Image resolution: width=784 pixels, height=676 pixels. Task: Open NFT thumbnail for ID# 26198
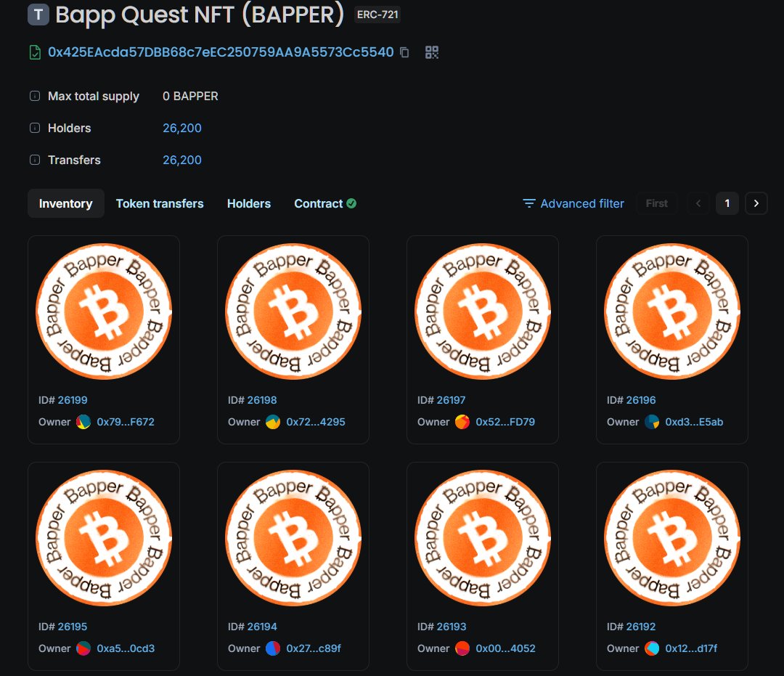point(293,311)
